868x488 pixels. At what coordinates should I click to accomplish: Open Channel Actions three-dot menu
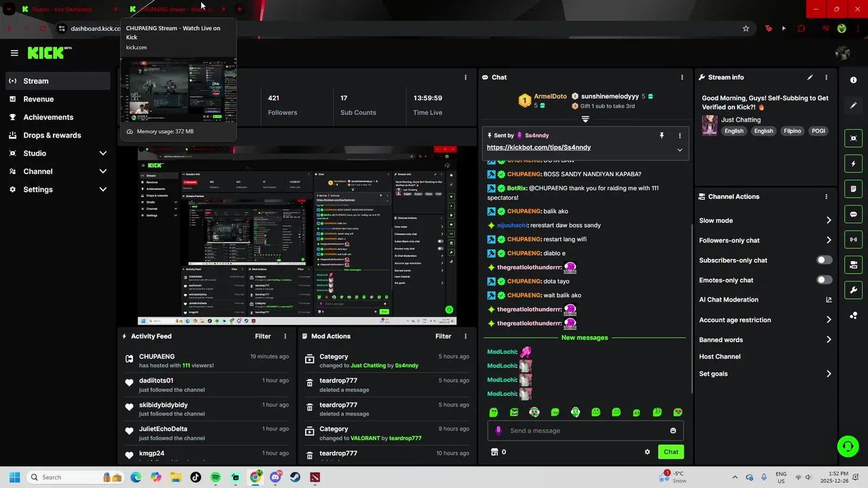click(x=826, y=197)
